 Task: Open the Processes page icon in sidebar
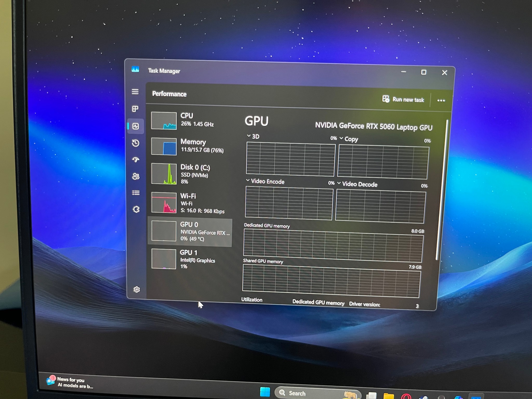(135, 109)
